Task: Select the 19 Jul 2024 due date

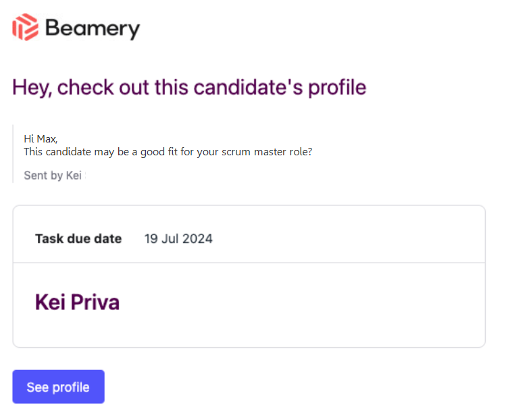Action: pos(178,239)
